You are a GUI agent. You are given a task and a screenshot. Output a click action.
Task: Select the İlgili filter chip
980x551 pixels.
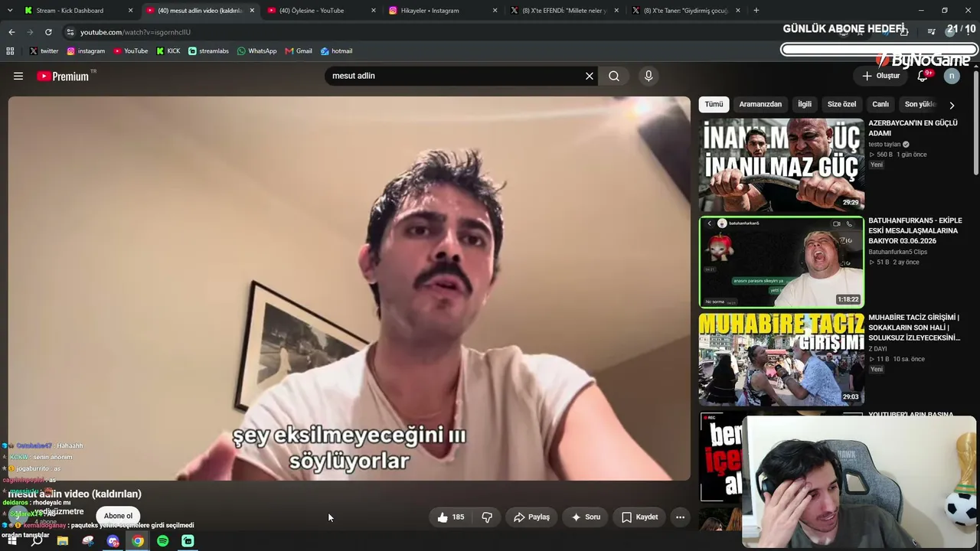pyautogui.click(x=805, y=104)
